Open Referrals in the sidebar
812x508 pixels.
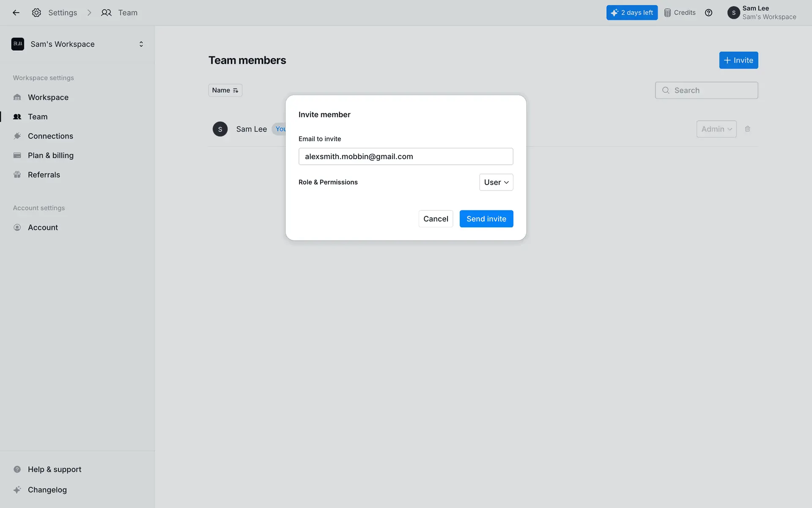(44, 175)
